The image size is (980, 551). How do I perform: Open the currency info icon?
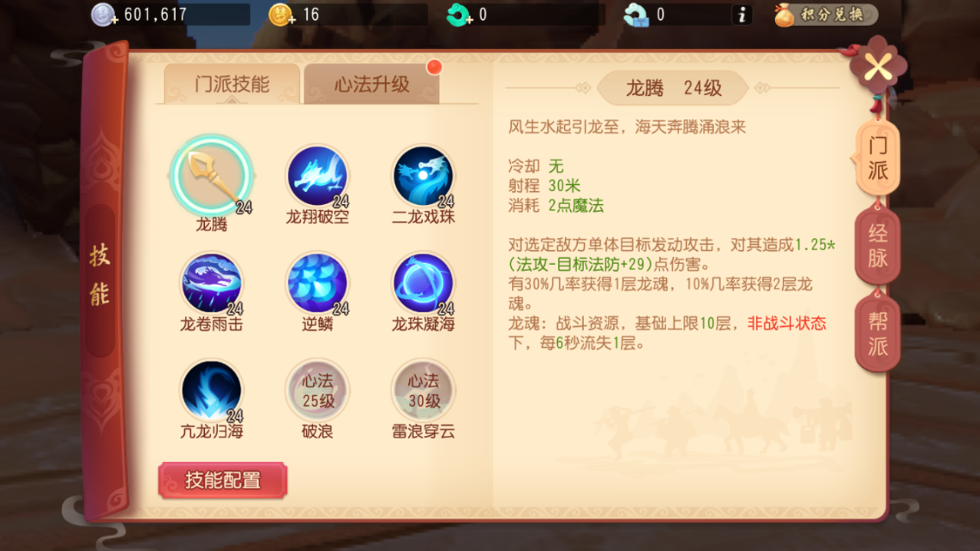pos(742,15)
